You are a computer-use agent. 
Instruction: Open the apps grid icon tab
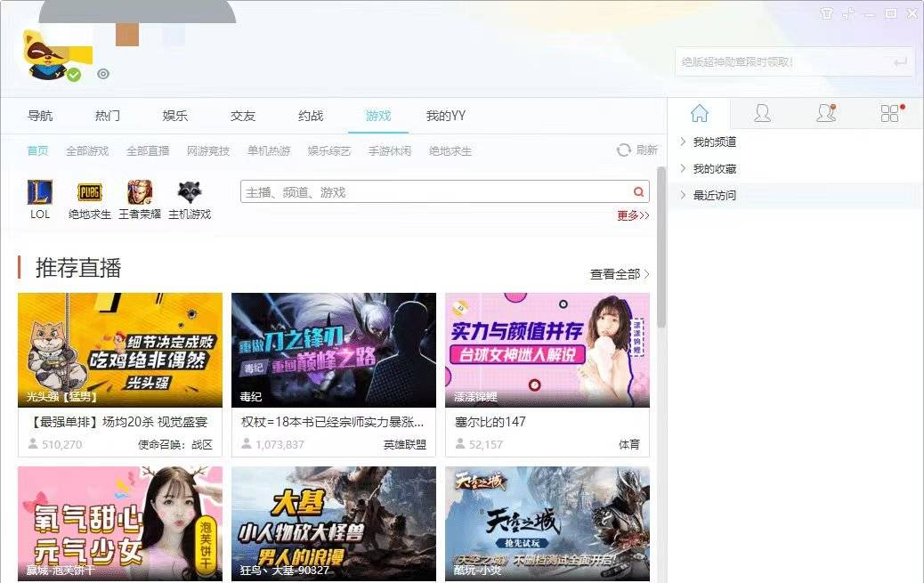point(890,112)
